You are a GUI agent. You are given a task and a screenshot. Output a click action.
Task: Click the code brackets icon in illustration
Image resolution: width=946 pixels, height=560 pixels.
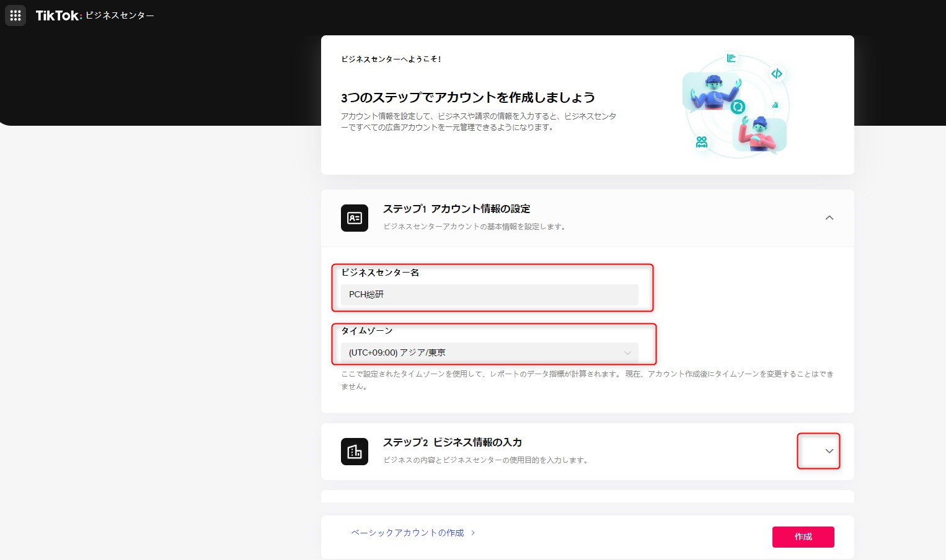click(x=776, y=74)
